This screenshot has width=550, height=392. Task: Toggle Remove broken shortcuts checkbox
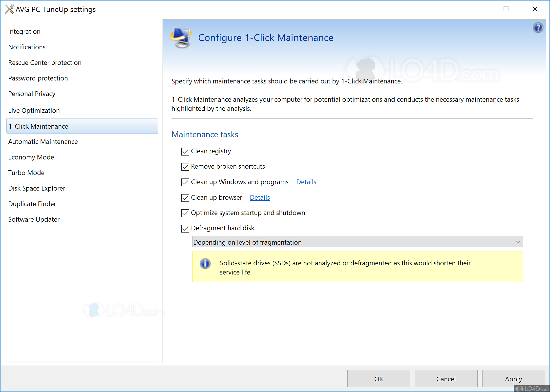[185, 167]
